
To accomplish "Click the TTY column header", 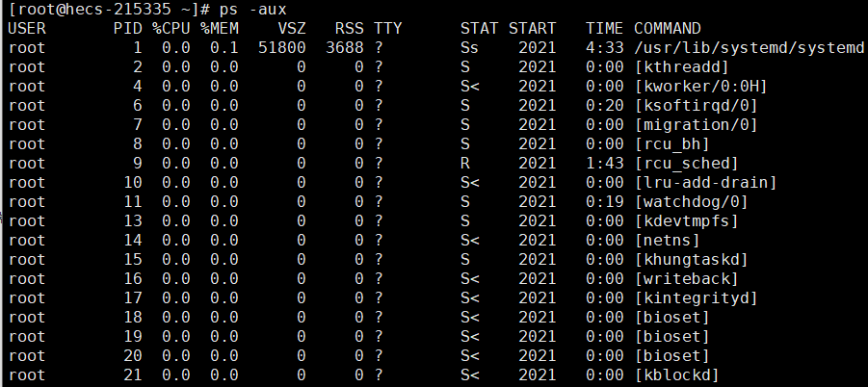I will (387, 28).
